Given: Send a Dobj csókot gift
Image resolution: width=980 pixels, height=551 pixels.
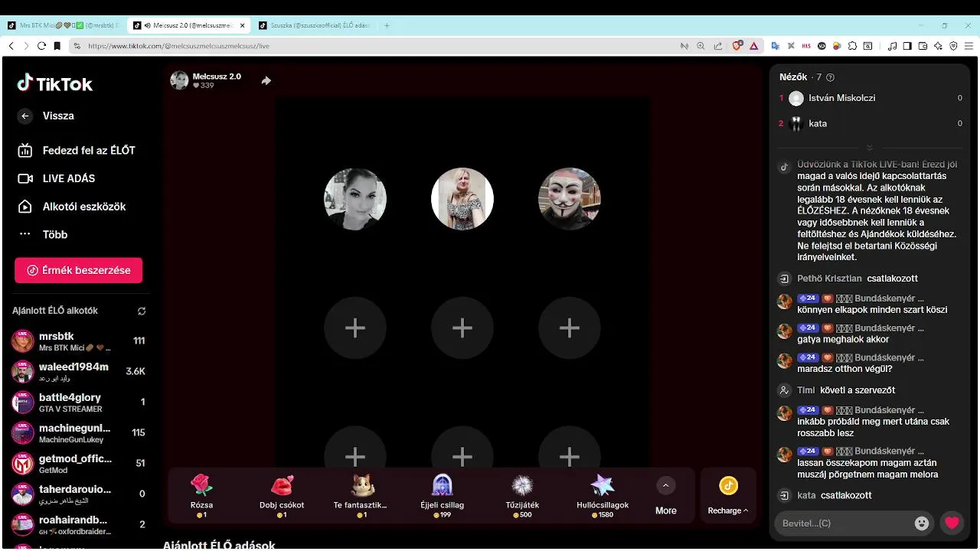Looking at the screenshot, I should click(282, 495).
